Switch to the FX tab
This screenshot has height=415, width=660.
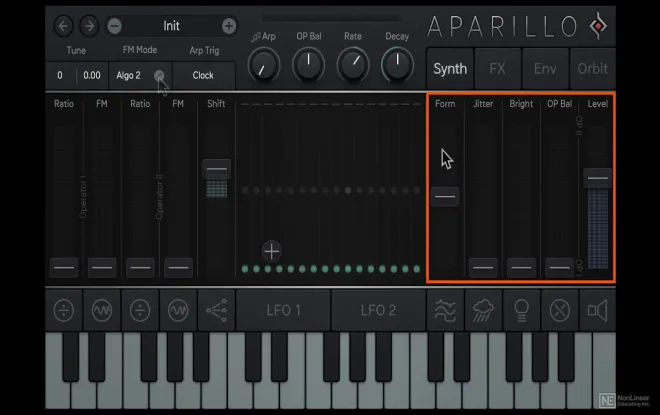[x=498, y=69]
